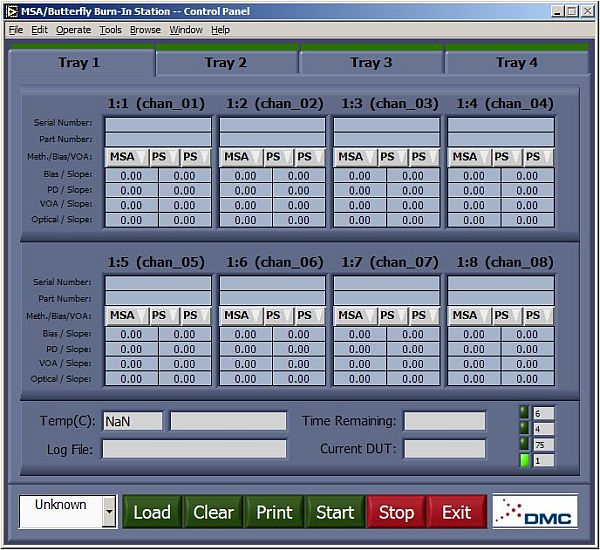Click the LabVIEW app icon in title bar
This screenshot has width=600, height=550.
pyautogui.click(x=12, y=11)
